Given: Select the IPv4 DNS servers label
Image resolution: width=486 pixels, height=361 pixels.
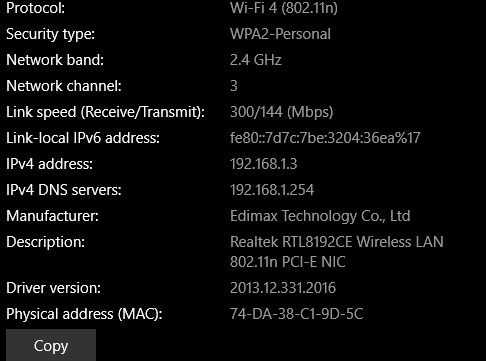Looking at the screenshot, I should 64,190.
